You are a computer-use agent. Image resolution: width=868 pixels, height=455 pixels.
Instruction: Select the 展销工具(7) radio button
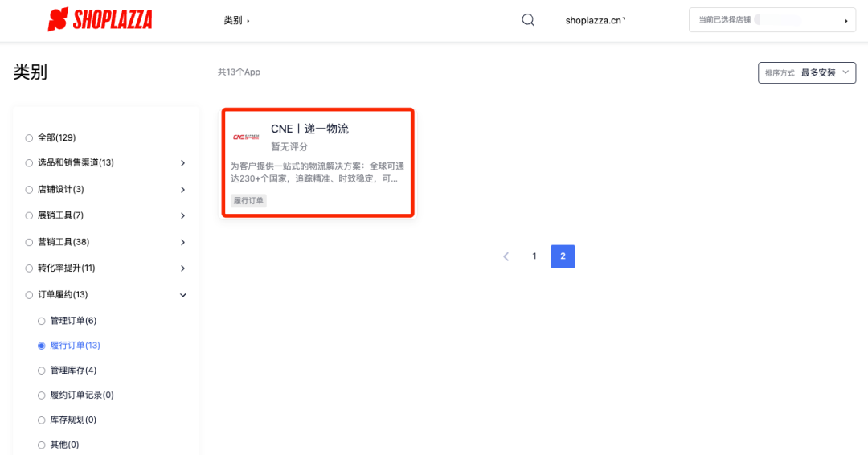click(29, 215)
